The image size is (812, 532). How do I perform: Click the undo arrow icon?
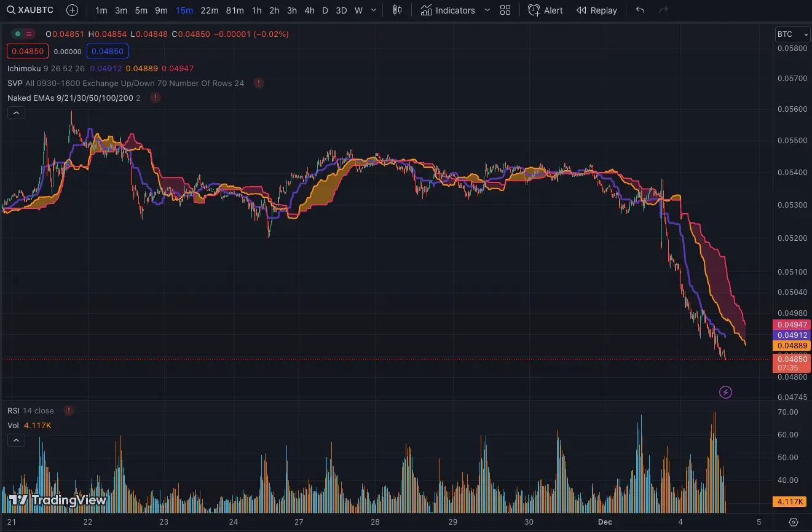(x=640, y=10)
